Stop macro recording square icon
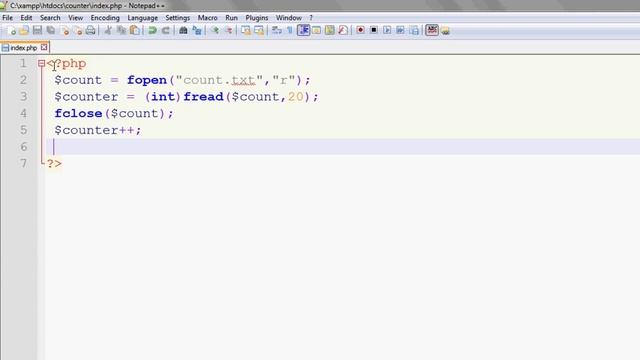This screenshot has width=640, height=360. point(373,30)
